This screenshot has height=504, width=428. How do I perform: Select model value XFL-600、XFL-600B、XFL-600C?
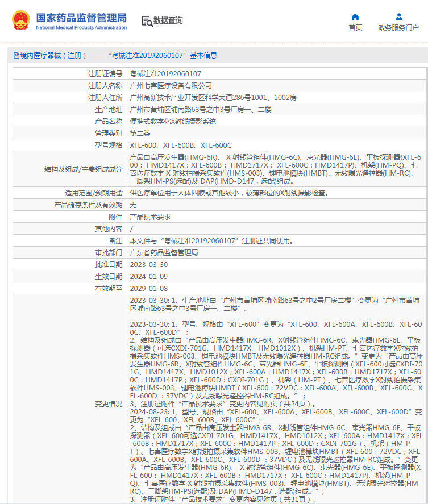point(181,145)
